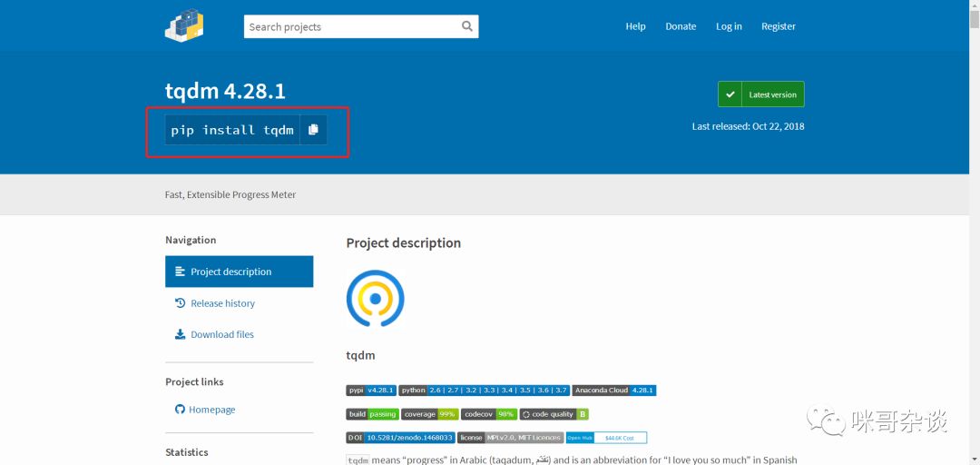Click the license MPLv2.0 MIT badge
980x465 pixels.
(511, 438)
